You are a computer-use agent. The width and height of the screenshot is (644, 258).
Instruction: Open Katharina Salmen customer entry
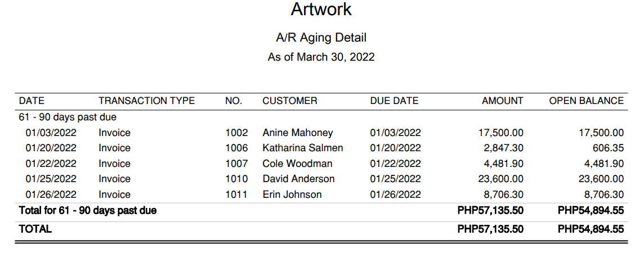tap(302, 148)
